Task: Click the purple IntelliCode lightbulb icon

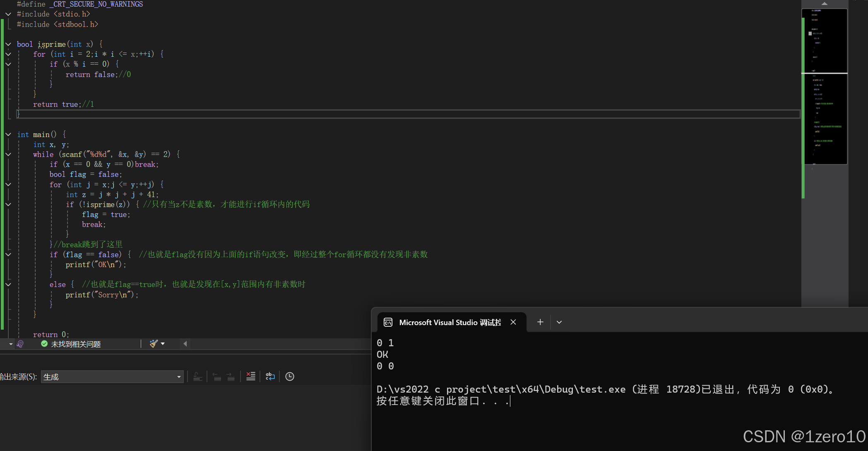Action: click(x=20, y=344)
